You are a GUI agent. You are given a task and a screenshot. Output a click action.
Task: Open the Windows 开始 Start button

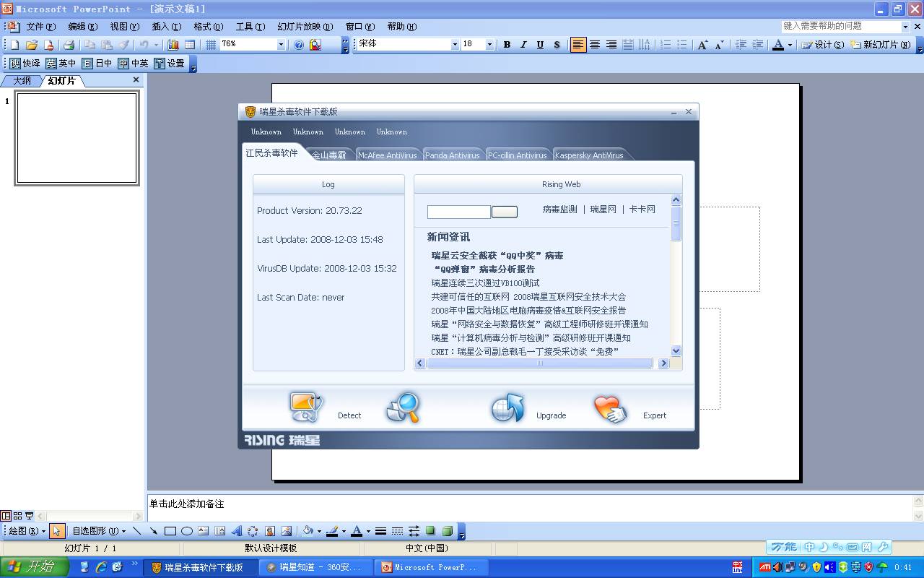tap(34, 567)
